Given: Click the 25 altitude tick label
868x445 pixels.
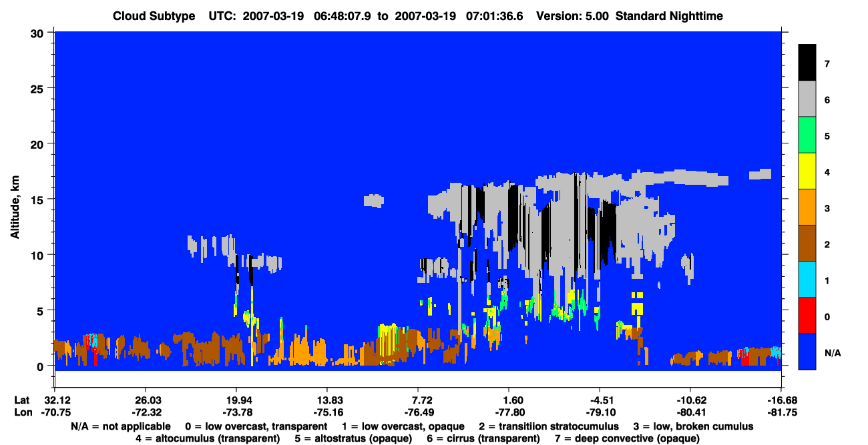Looking at the screenshot, I should click(39, 88).
